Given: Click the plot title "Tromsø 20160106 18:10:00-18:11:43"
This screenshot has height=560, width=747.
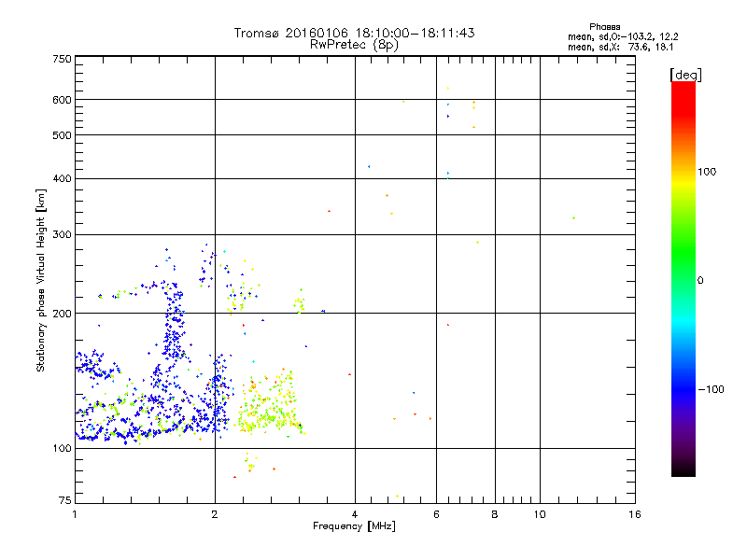Looking at the screenshot, I should pyautogui.click(x=354, y=33).
